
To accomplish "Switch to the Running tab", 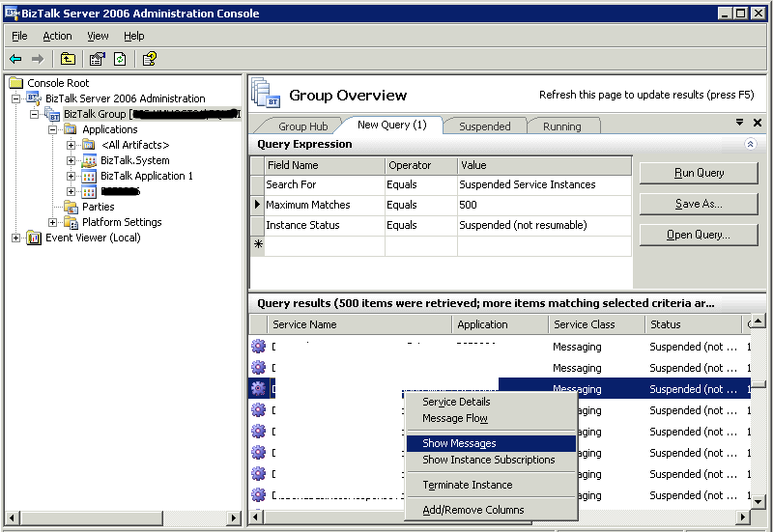I will (x=562, y=126).
